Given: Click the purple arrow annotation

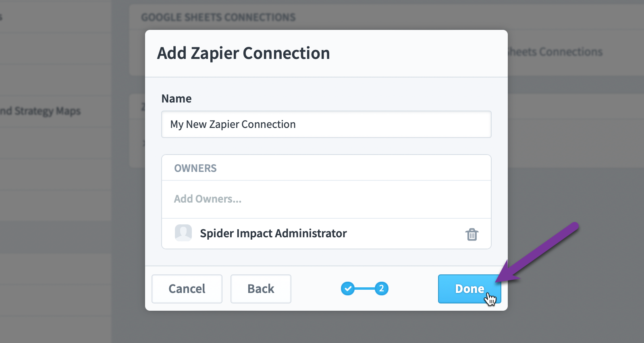Looking at the screenshot, I should click(537, 251).
